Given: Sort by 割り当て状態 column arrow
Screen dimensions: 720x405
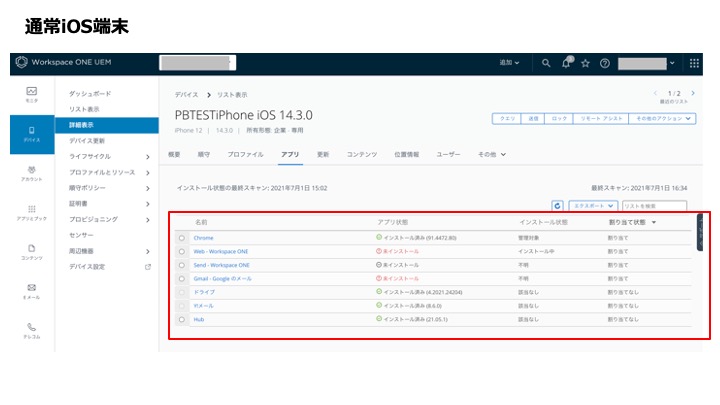Looking at the screenshot, I should pos(653,222).
